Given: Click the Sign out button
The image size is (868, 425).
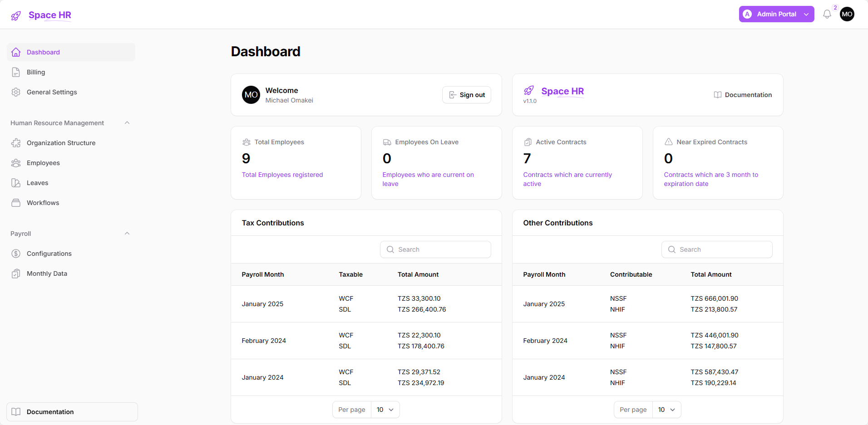Looking at the screenshot, I should (x=467, y=95).
